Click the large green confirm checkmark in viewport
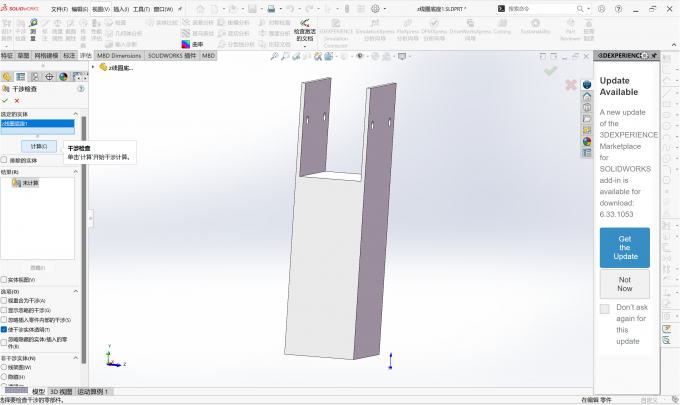680x405 pixels. (550, 71)
